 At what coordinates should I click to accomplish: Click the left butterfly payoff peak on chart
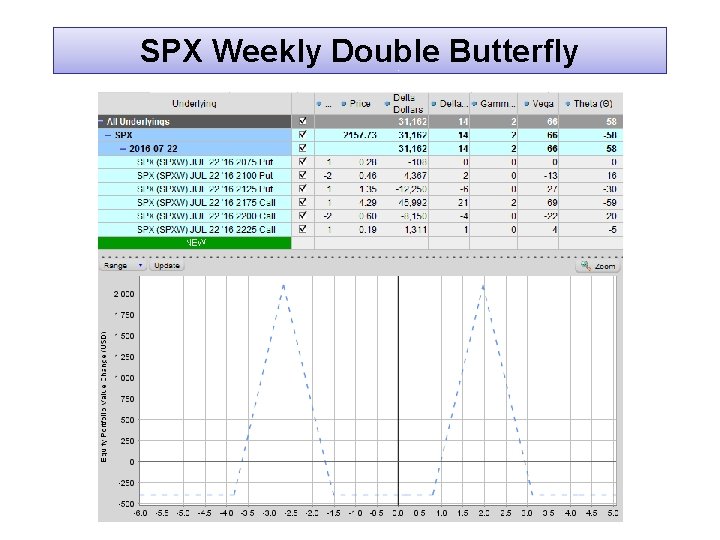point(284,287)
